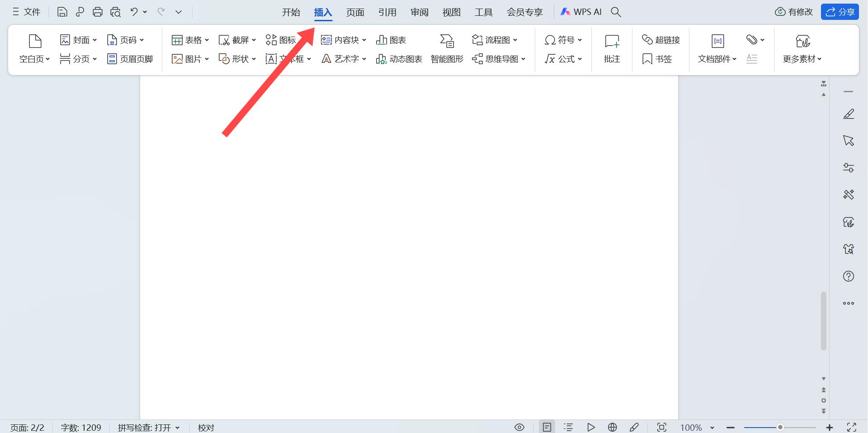Click the 校对 proofreading button

coord(206,428)
